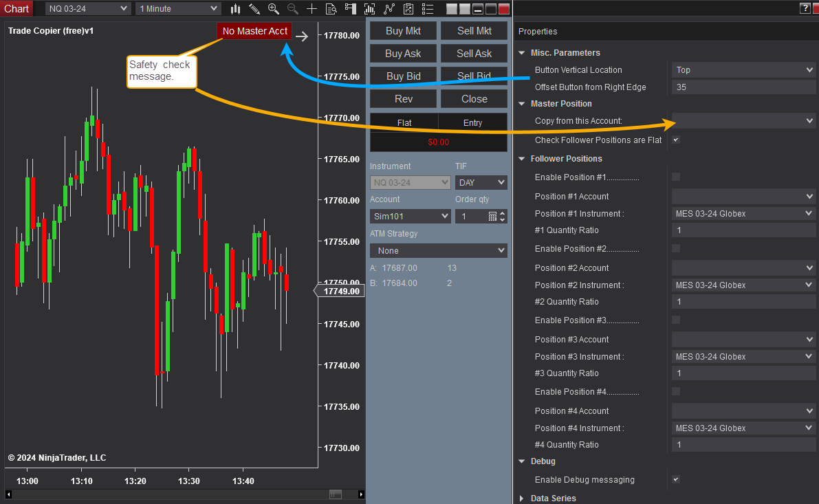Click the #1 Quantity Ratio field
Screen dimensions: 819x504
tap(743, 230)
